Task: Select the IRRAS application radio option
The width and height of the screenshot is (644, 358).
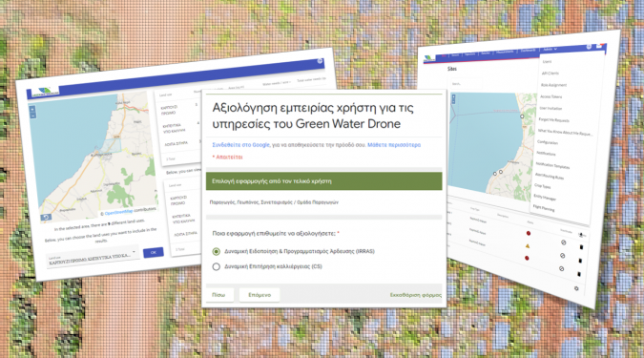Action: point(216,251)
